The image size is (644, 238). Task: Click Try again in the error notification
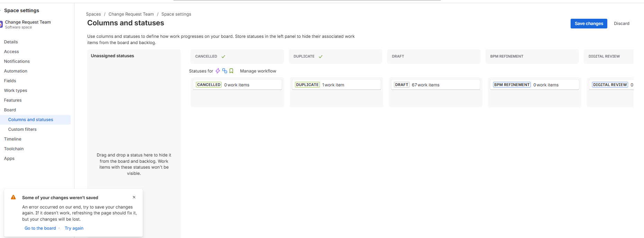[74, 228]
